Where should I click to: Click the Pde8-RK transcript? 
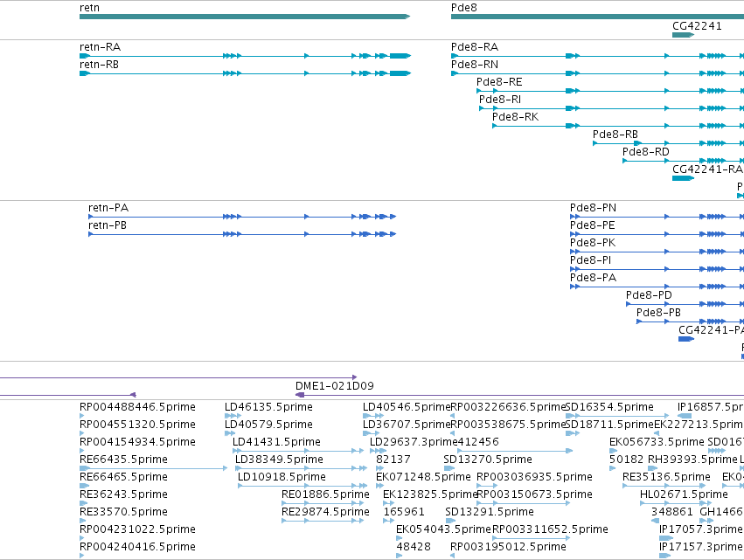tap(618, 126)
